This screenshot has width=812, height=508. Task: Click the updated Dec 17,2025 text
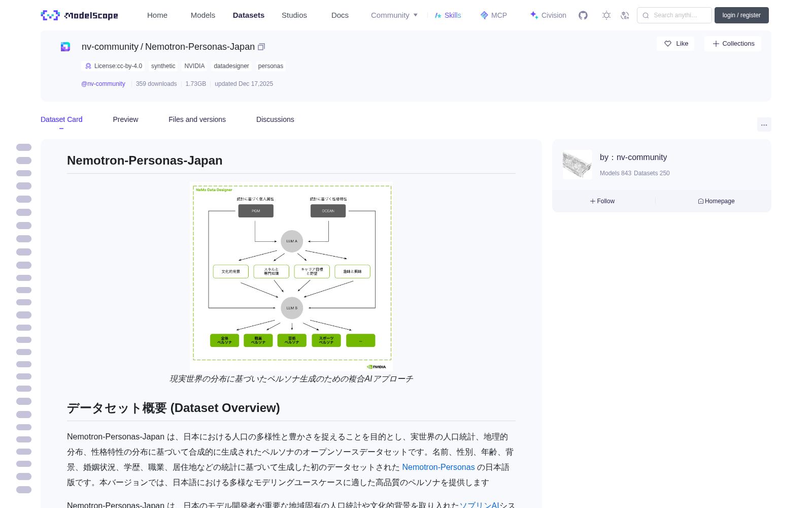pyautogui.click(x=244, y=84)
